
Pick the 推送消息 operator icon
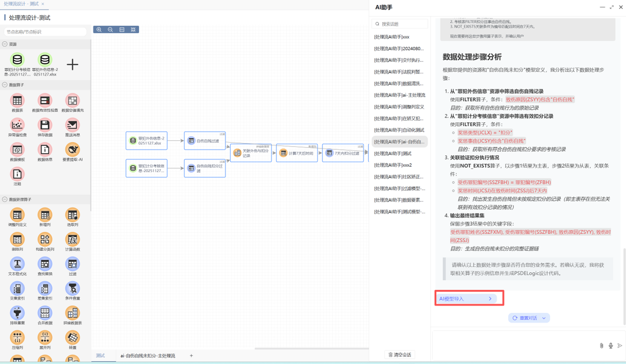[x=73, y=125]
